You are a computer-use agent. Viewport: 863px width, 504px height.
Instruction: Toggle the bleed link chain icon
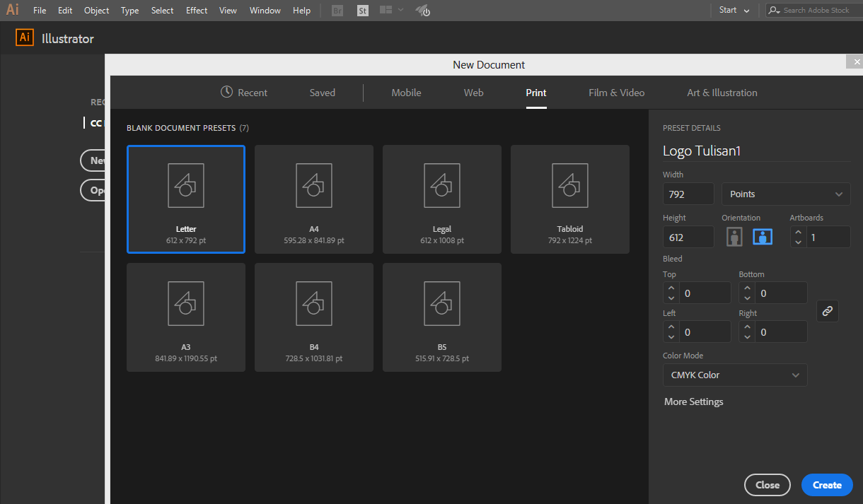[x=828, y=311]
